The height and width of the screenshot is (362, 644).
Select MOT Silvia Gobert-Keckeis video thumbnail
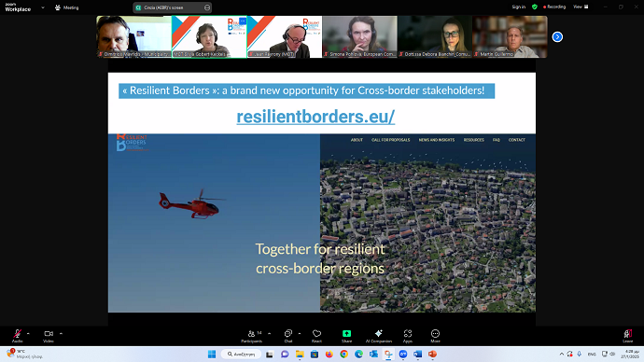point(209,36)
